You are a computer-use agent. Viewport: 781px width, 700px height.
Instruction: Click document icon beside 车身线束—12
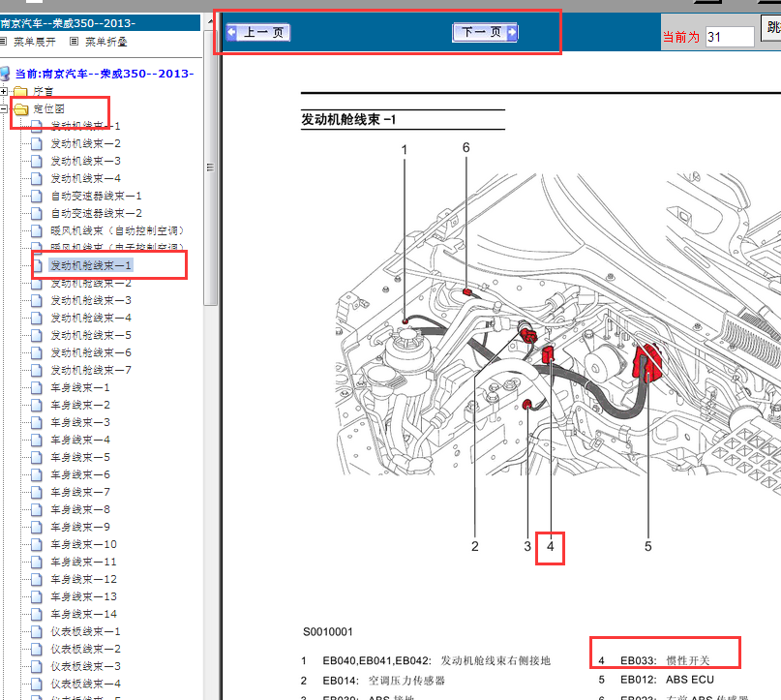click(37, 579)
